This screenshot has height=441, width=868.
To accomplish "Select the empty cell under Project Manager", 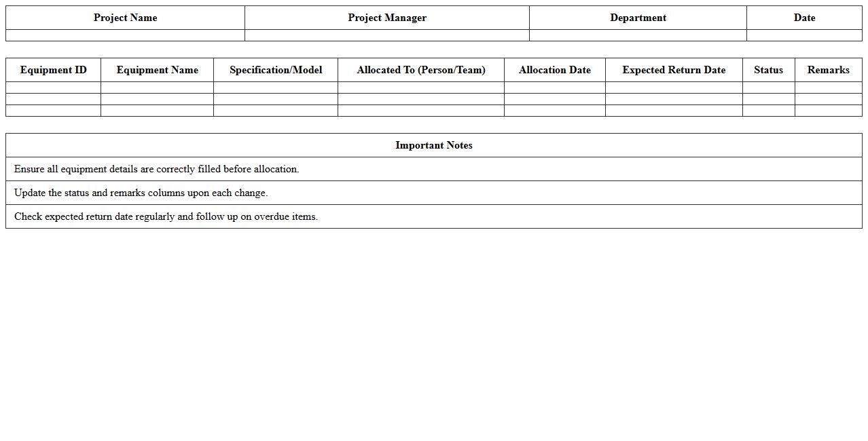I will [386, 35].
